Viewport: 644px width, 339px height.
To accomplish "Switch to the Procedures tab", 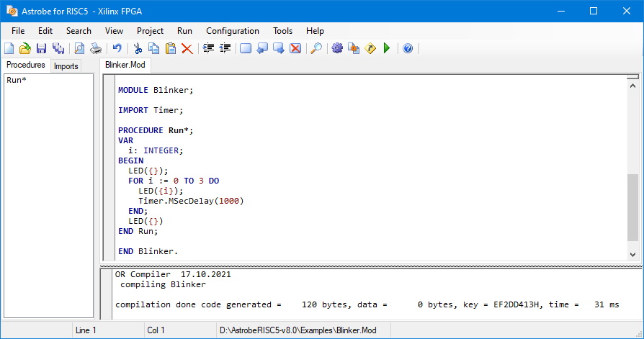I will click(x=26, y=65).
